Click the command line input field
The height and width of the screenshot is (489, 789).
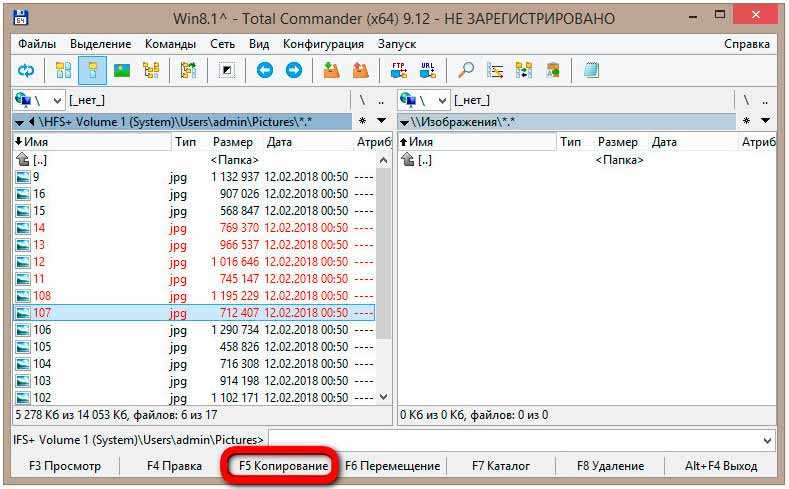click(x=514, y=441)
